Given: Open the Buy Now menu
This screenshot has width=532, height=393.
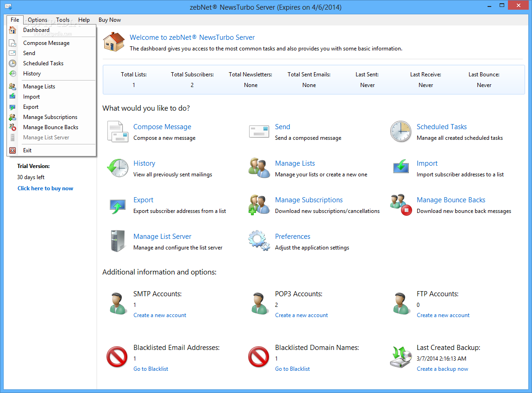Looking at the screenshot, I should pos(110,20).
